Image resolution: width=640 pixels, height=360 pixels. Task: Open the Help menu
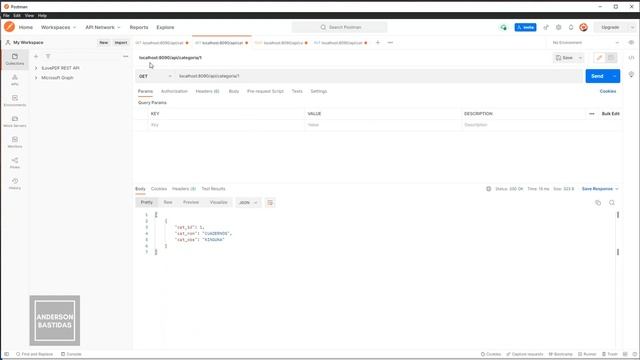(x=42, y=16)
